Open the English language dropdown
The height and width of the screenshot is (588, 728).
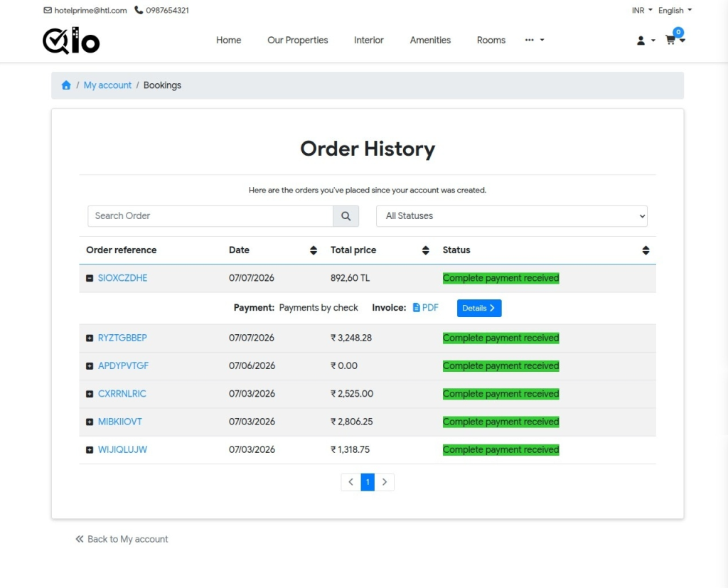click(675, 10)
